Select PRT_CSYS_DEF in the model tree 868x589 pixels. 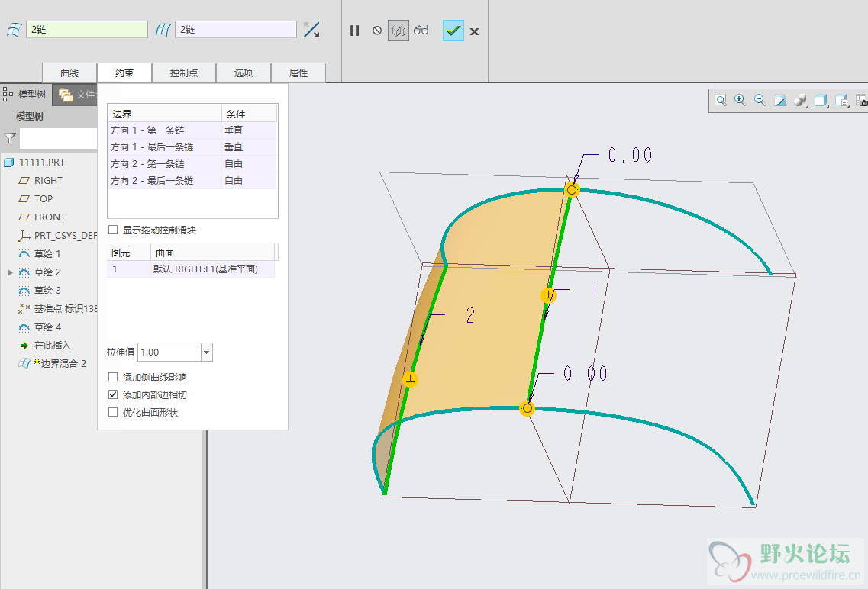[x=66, y=235]
